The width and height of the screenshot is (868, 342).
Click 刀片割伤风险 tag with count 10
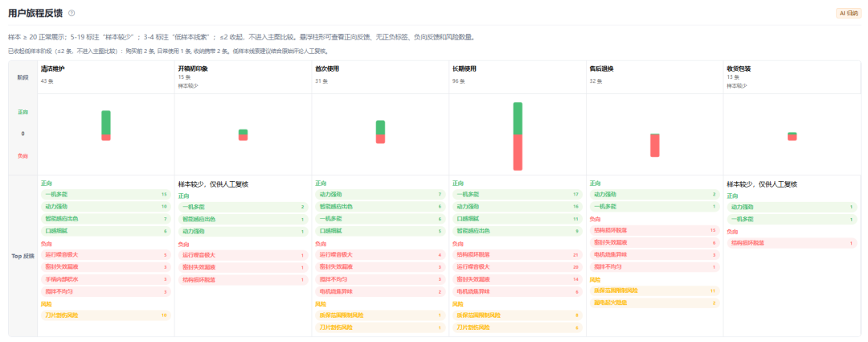[x=106, y=315]
